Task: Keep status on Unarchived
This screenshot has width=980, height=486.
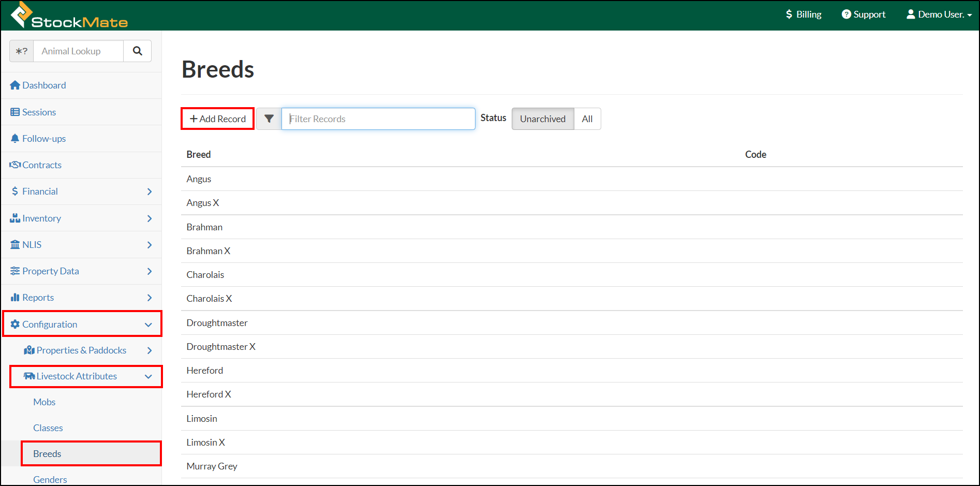Action: pyautogui.click(x=542, y=119)
